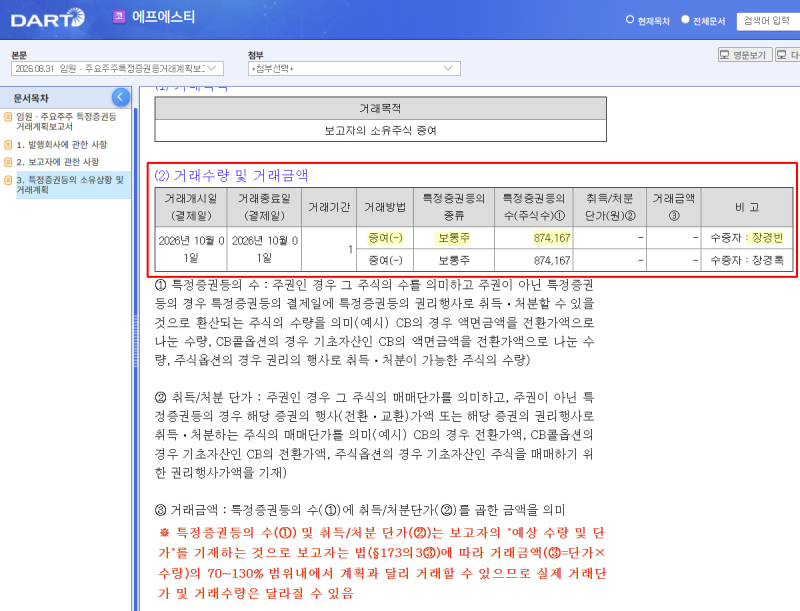The image size is (800, 611).
Task: Click the 문서목차 panel header
Action: (x=31, y=98)
